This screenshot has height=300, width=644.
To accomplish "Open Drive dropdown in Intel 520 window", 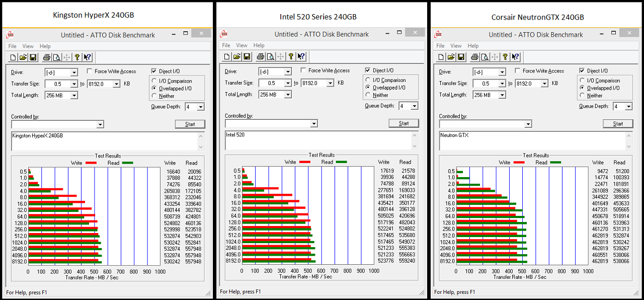I will tap(288, 71).
